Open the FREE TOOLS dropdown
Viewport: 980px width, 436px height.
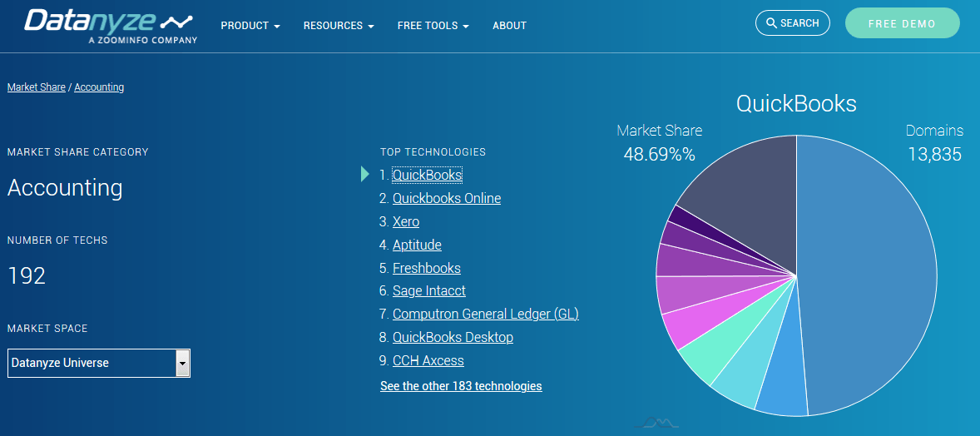tap(433, 26)
